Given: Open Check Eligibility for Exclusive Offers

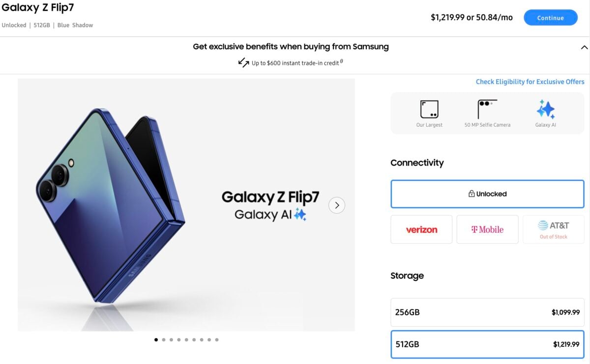Looking at the screenshot, I should 530,82.
